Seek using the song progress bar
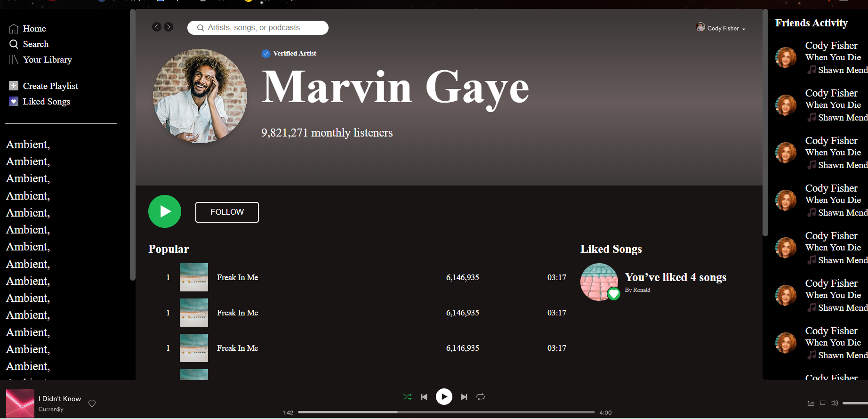Screen dimensions: 868x419 (446, 412)
